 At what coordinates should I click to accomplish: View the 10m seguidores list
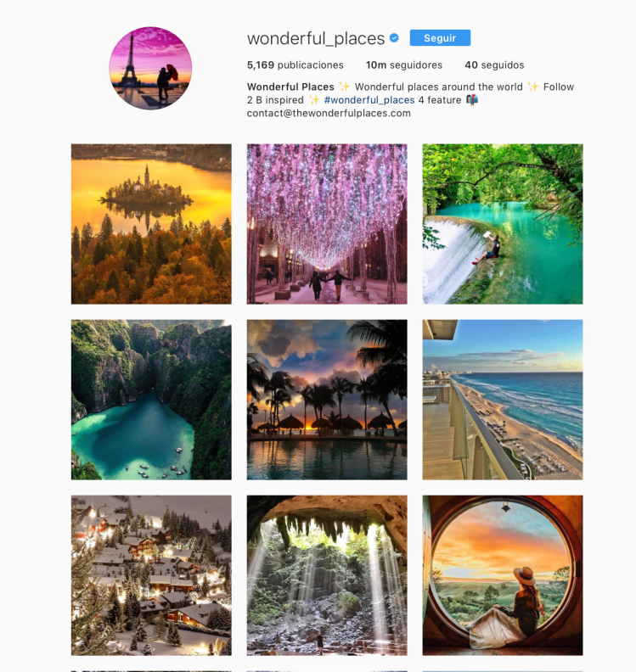(403, 64)
